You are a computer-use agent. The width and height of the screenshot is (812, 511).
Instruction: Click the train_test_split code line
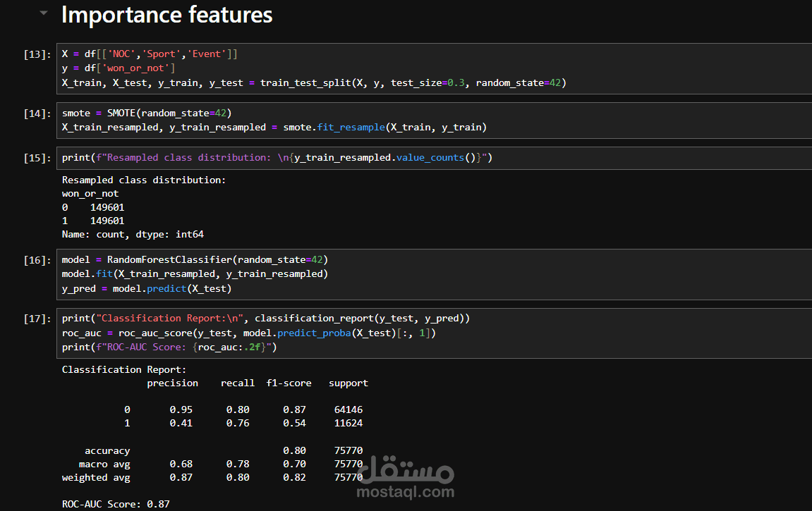pyautogui.click(x=314, y=82)
